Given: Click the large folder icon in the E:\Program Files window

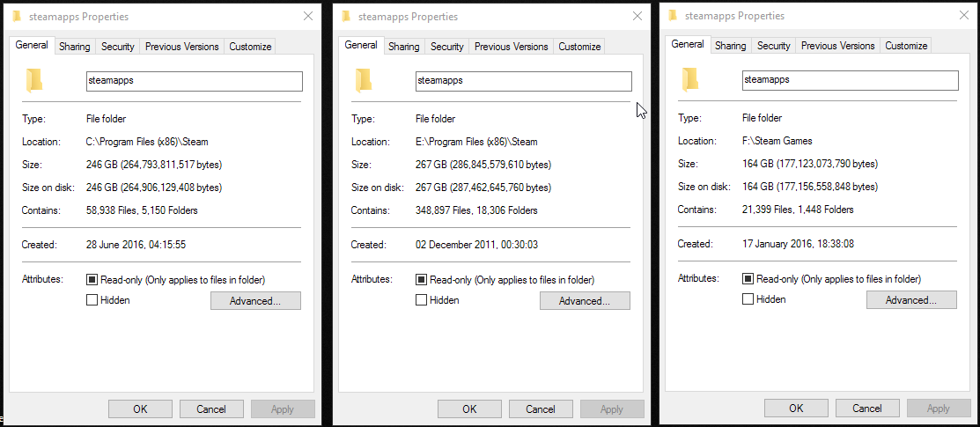Looking at the screenshot, I should coord(363,81).
